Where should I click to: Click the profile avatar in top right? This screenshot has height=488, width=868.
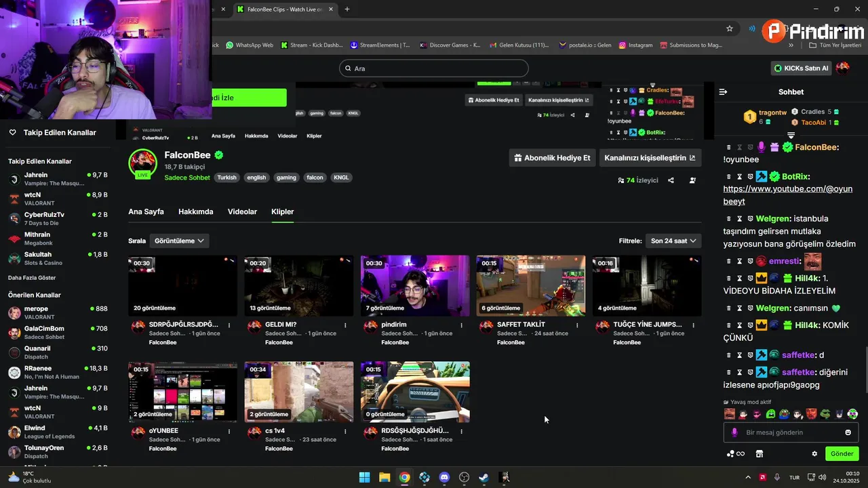(843, 68)
